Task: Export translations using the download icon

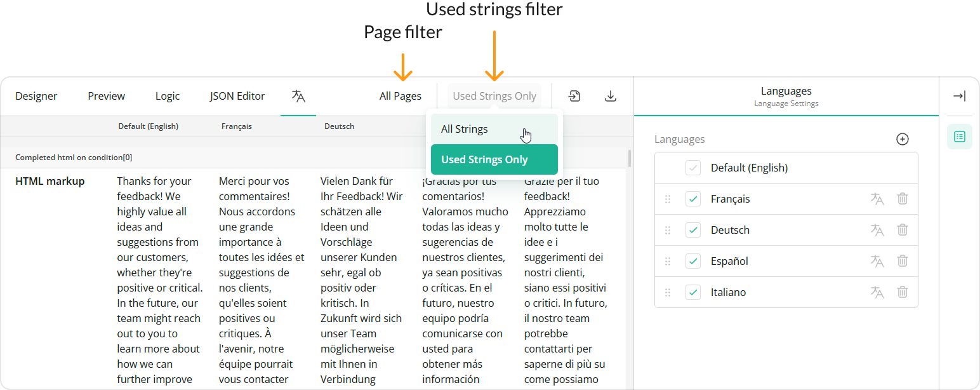Action: pyautogui.click(x=611, y=96)
